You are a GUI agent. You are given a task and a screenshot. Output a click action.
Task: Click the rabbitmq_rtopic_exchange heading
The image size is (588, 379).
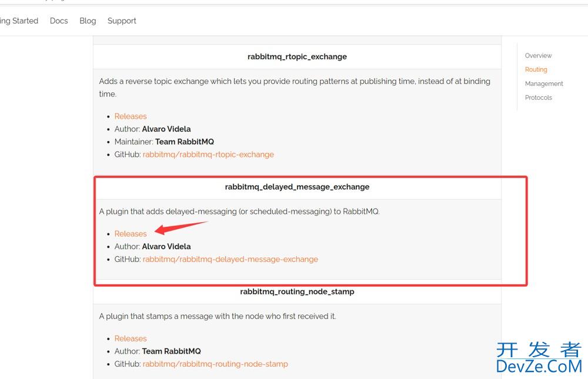[297, 56]
